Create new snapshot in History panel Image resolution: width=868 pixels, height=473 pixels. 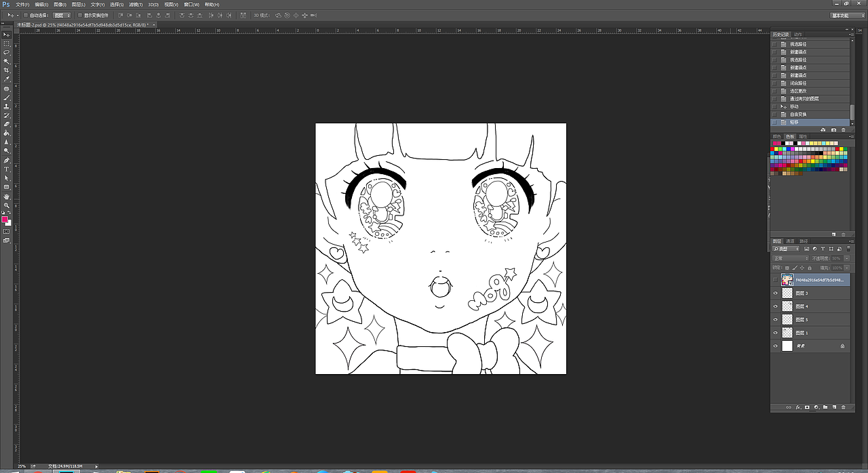(x=833, y=129)
